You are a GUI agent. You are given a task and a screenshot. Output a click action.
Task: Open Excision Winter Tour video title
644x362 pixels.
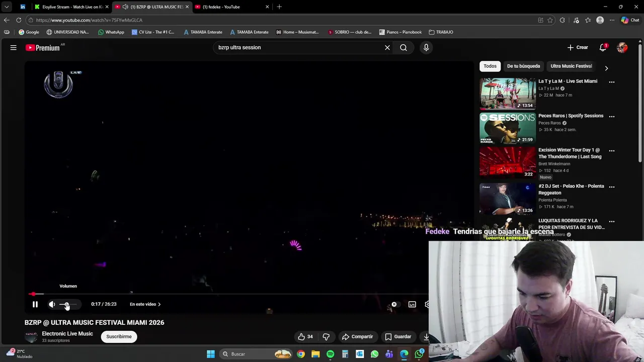coord(570,153)
